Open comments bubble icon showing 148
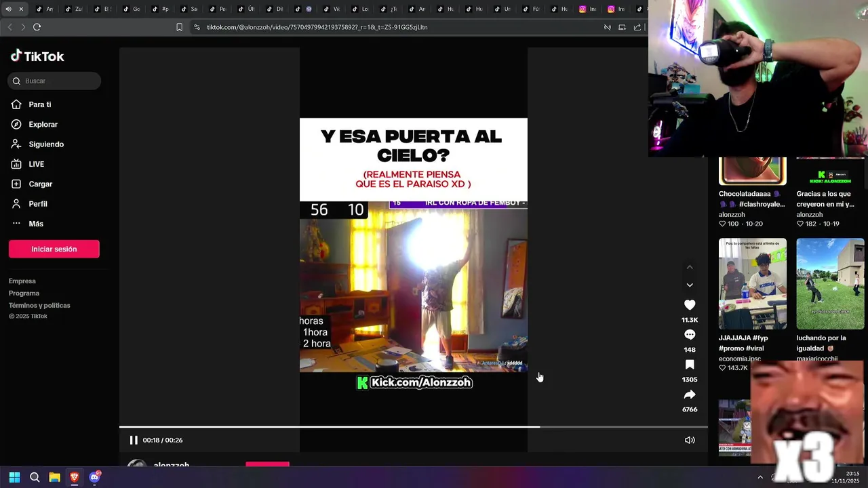The width and height of the screenshot is (868, 488). click(690, 335)
